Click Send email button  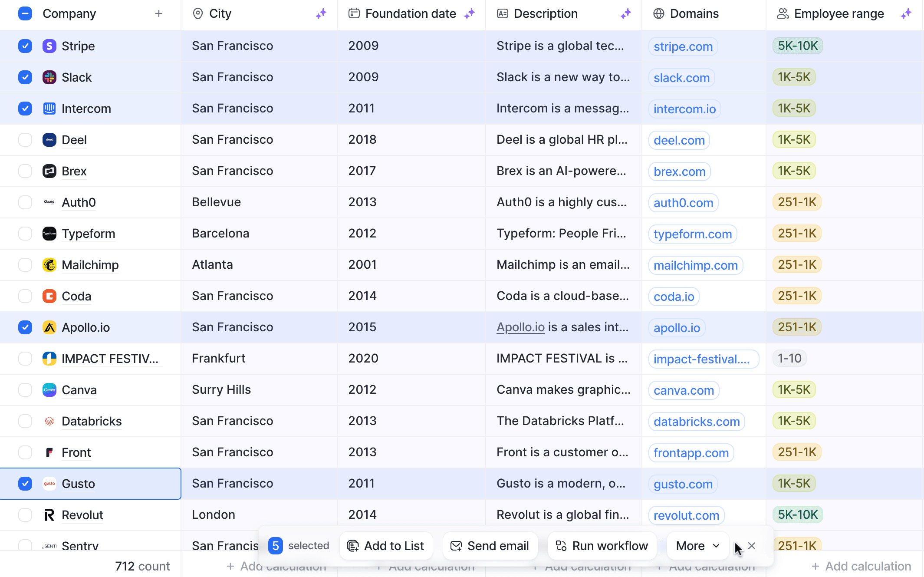coord(490,546)
